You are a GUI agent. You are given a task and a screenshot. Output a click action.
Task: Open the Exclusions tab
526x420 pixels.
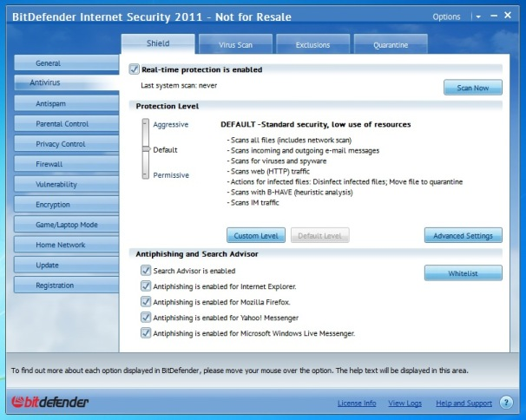tap(312, 44)
